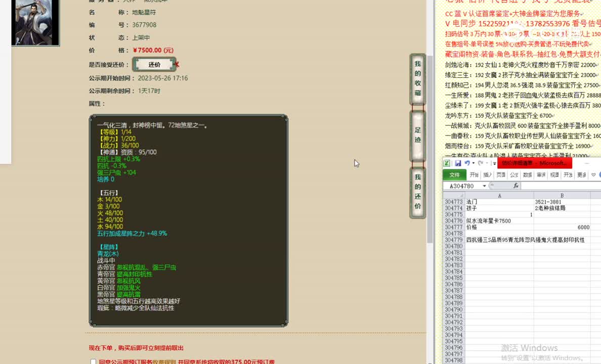Click the character portrait thumbnail

click(35, 22)
